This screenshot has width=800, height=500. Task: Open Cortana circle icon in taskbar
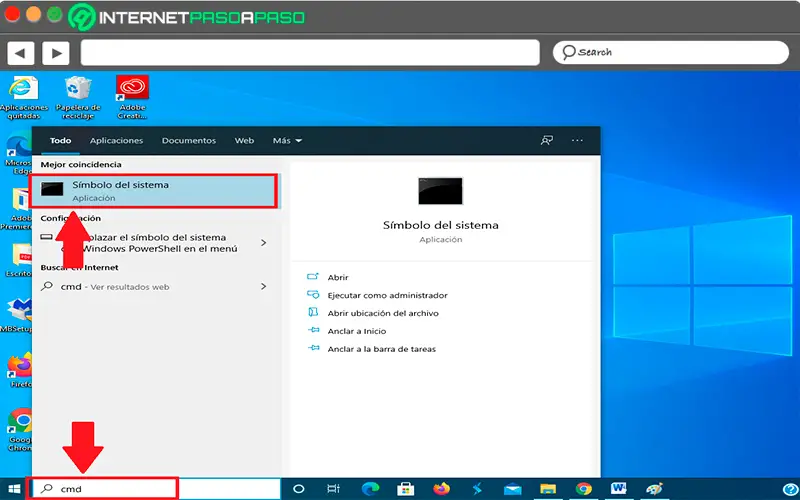point(299,489)
